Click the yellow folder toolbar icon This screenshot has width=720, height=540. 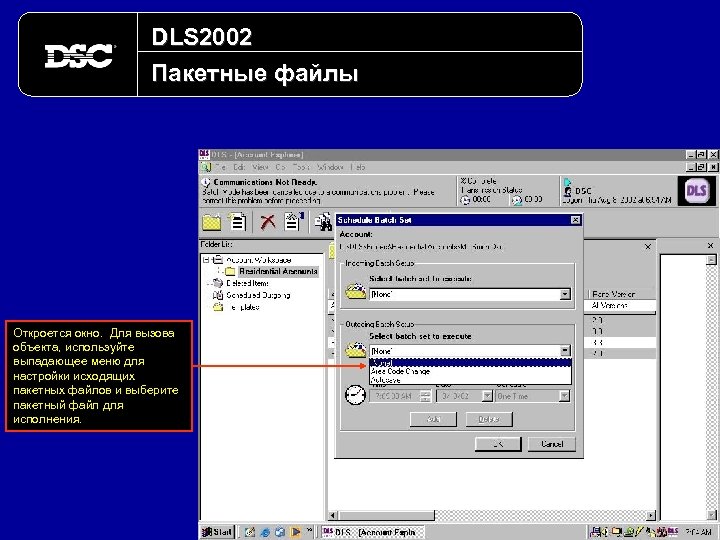click(212, 222)
